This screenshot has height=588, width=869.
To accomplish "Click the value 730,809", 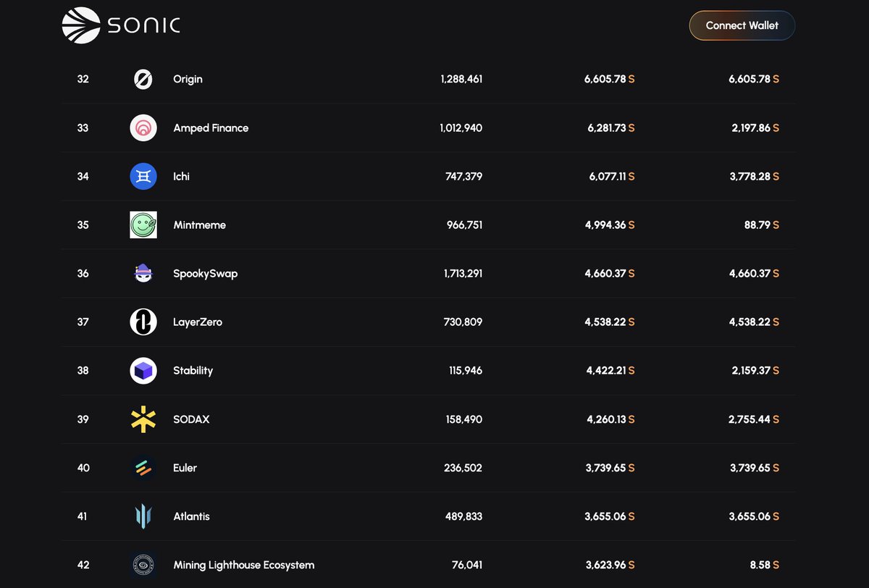I will point(463,322).
